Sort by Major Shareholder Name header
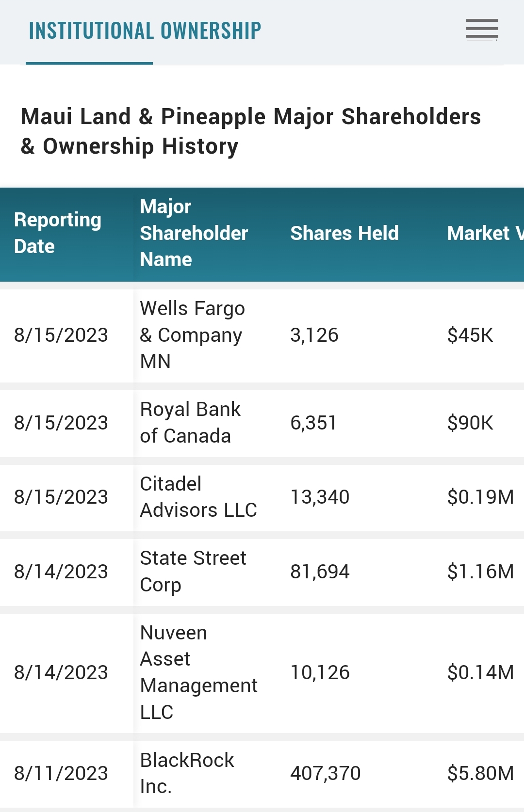The width and height of the screenshot is (524, 812). click(194, 233)
